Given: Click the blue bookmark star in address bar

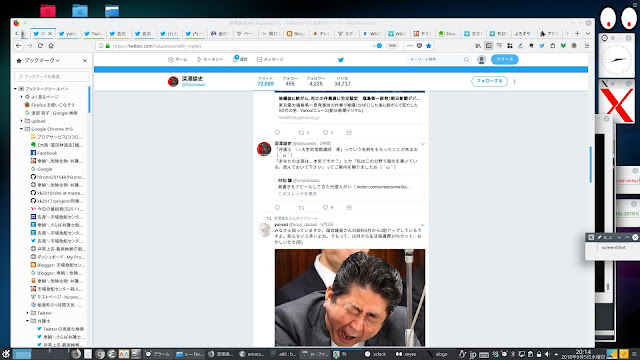Looking at the screenshot, I should [429, 46].
